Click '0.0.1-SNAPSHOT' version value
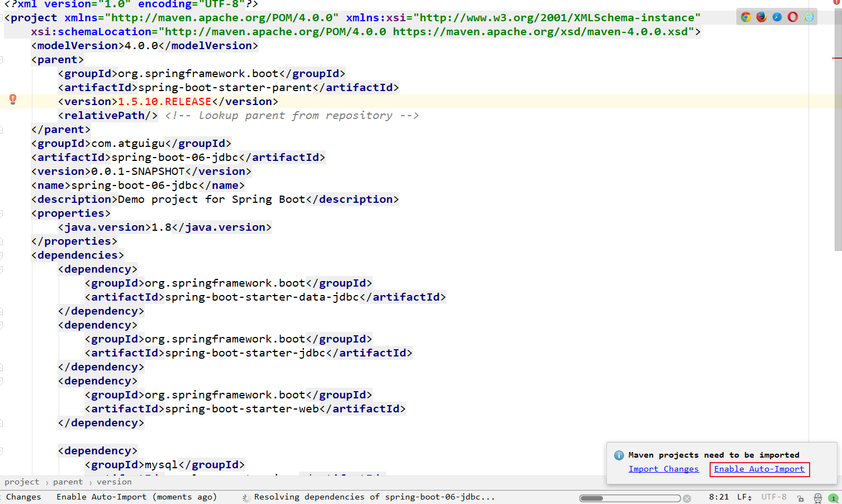The height and width of the screenshot is (504, 842). pos(138,171)
